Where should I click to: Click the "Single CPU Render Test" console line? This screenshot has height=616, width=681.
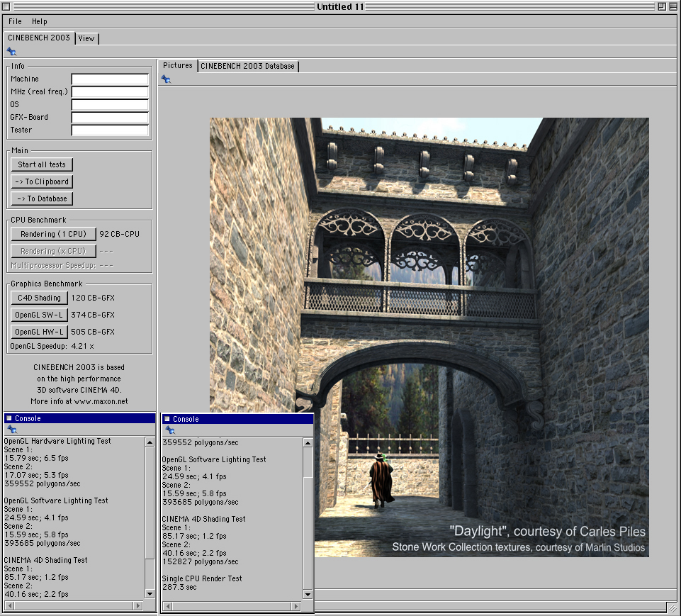coord(202,578)
